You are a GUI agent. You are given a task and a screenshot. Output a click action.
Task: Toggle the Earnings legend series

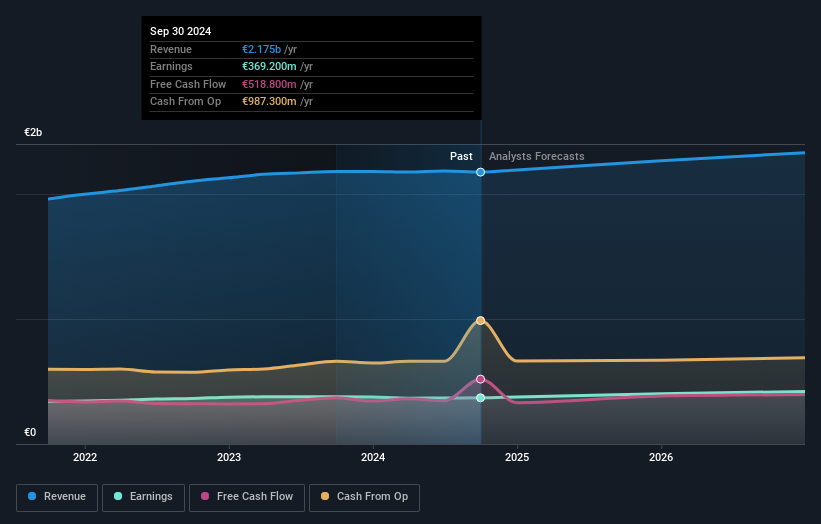point(143,497)
